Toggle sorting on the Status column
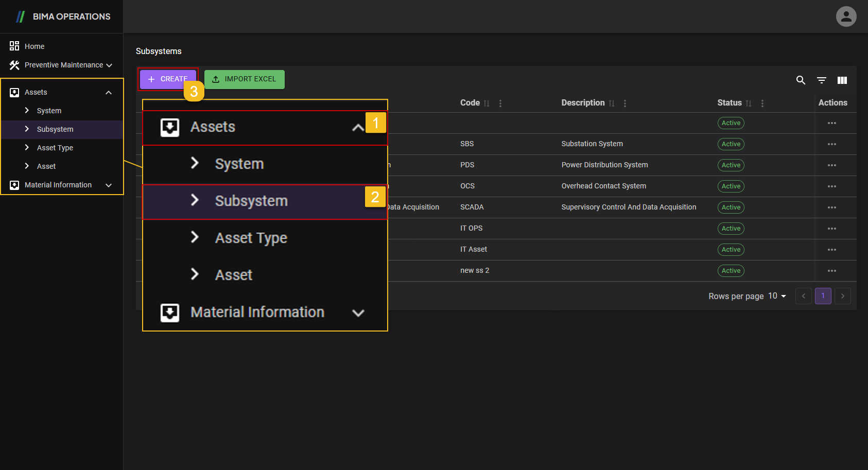 click(x=749, y=103)
